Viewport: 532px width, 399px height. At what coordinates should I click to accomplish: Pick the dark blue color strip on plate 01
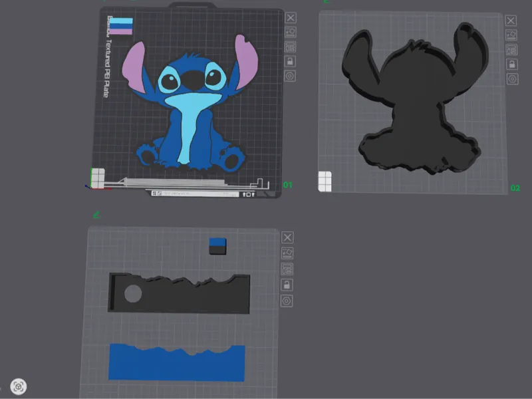[x=121, y=27]
